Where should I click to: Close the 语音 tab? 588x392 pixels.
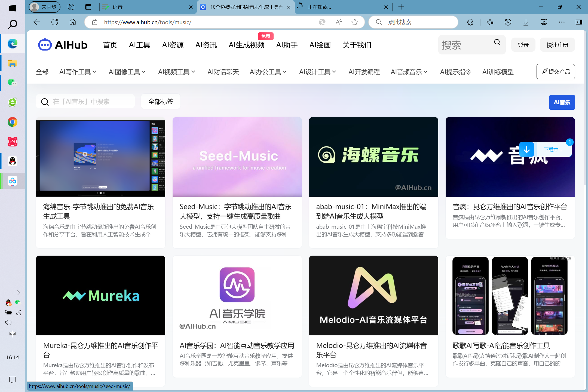(191, 7)
